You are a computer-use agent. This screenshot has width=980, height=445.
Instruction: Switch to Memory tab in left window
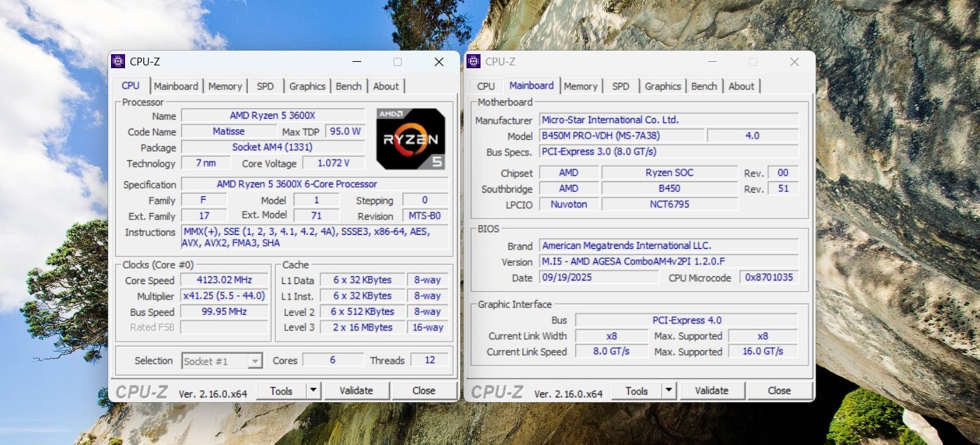pyautogui.click(x=225, y=86)
